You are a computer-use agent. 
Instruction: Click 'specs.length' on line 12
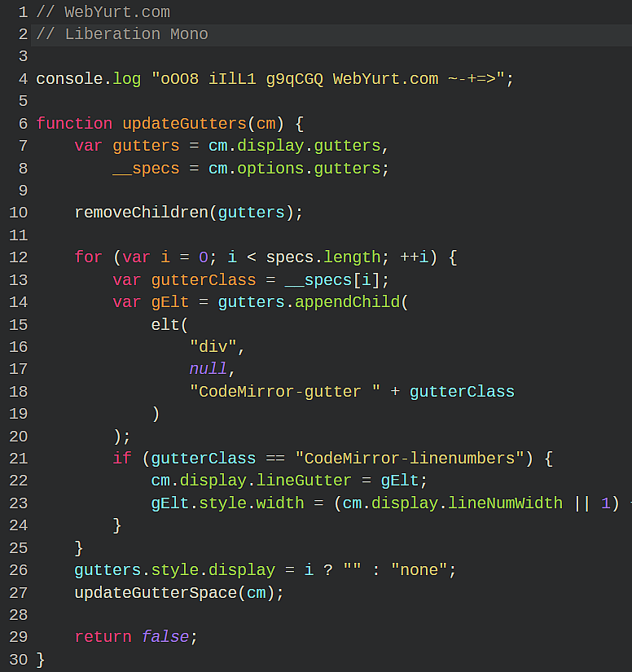[323, 257]
